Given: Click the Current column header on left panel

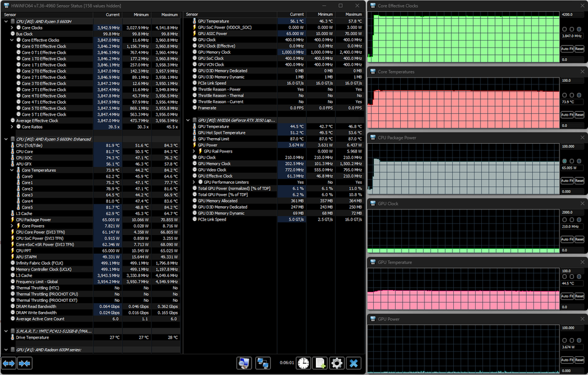Looking at the screenshot, I should 112,14.
